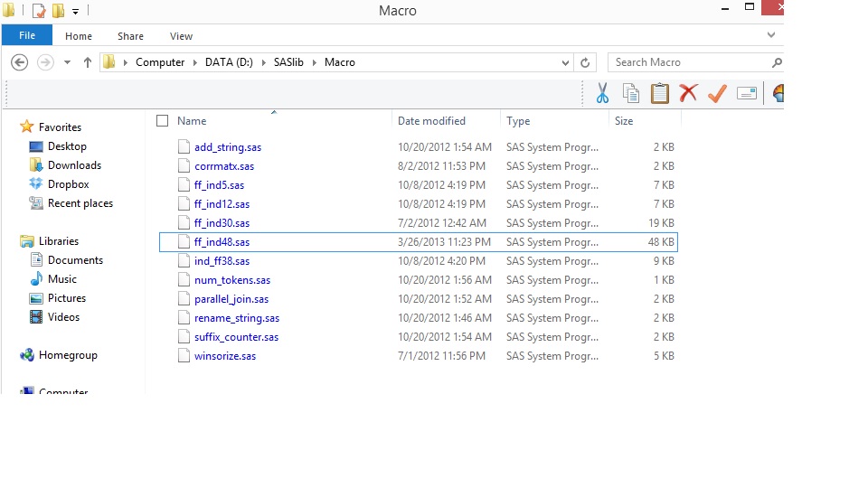Select file add_string.sas
This screenshot has width=868, height=488.
point(228,147)
